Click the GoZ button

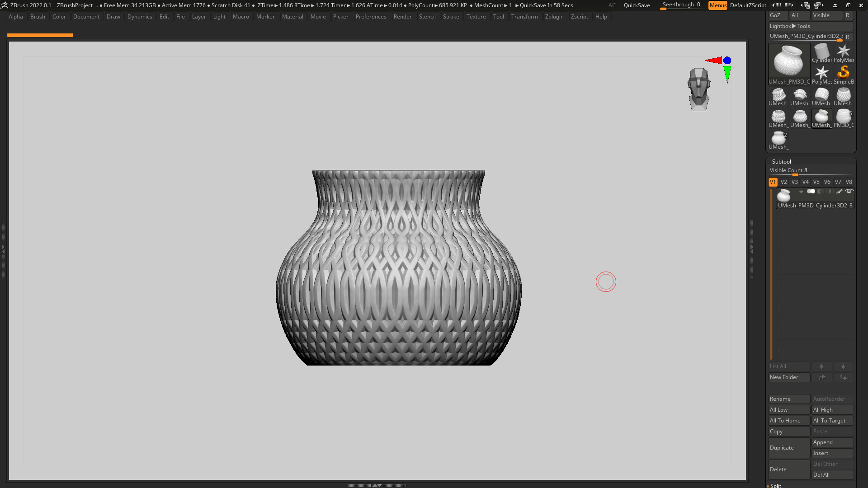pos(778,15)
